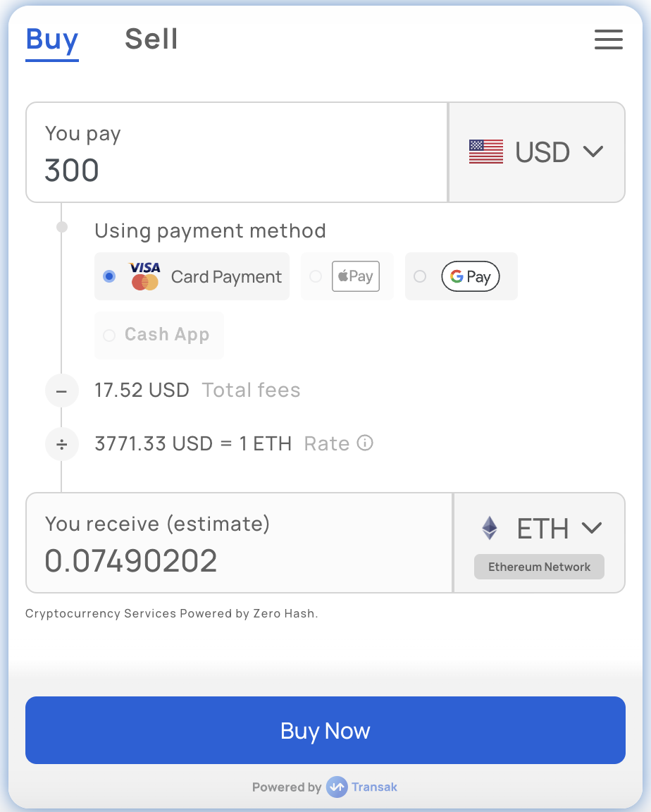Select the Card Payment radio button
This screenshot has width=651, height=812.
coord(109,276)
